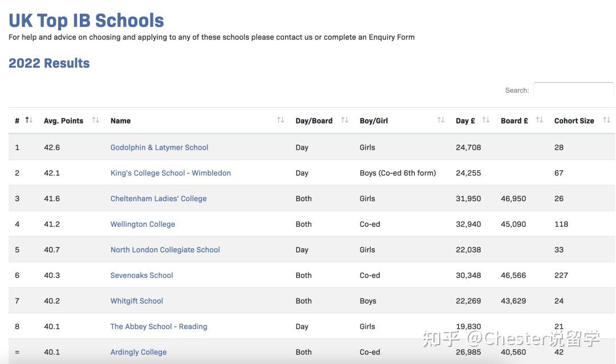This screenshot has width=616, height=364.
Task: Click sort arrows beside Avg. Points
Action: click(x=95, y=120)
